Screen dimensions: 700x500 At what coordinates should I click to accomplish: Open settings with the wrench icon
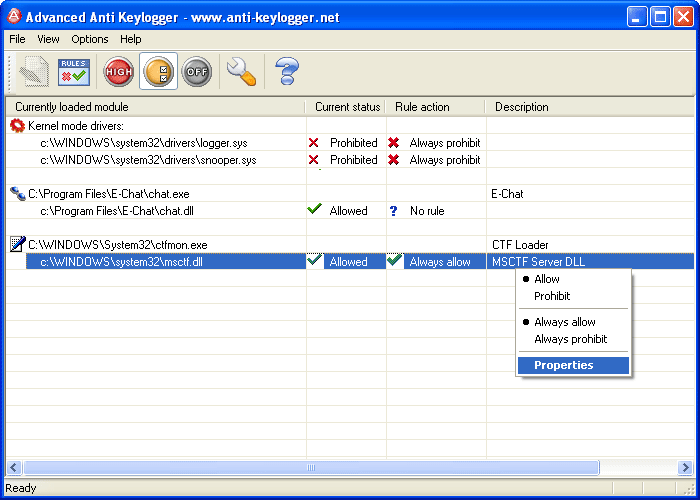(241, 71)
